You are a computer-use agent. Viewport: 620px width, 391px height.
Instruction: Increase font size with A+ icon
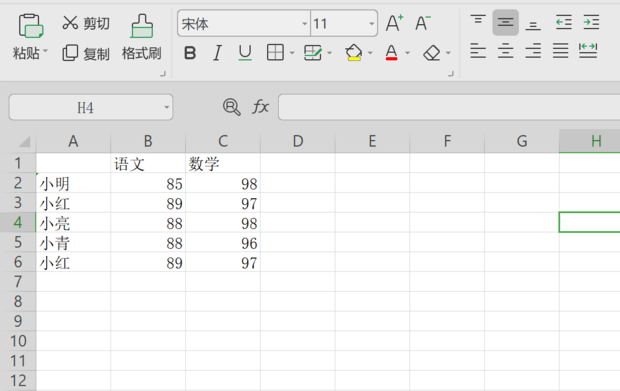click(394, 23)
